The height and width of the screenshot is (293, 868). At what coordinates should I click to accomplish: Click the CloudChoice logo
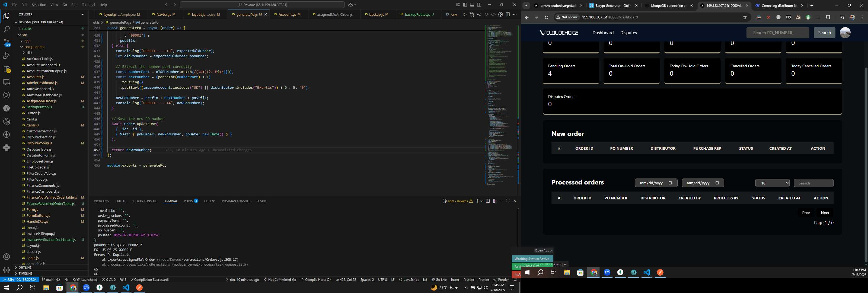click(x=559, y=33)
